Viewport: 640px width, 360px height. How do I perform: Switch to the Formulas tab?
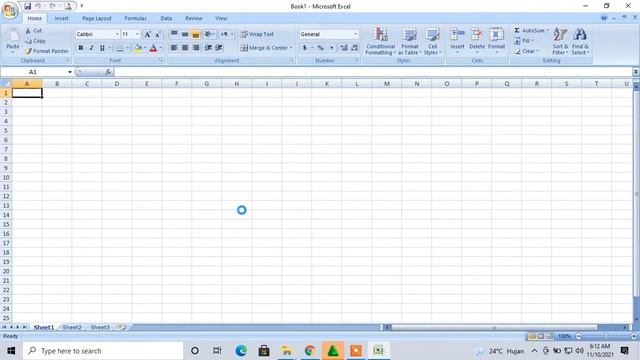point(136,18)
